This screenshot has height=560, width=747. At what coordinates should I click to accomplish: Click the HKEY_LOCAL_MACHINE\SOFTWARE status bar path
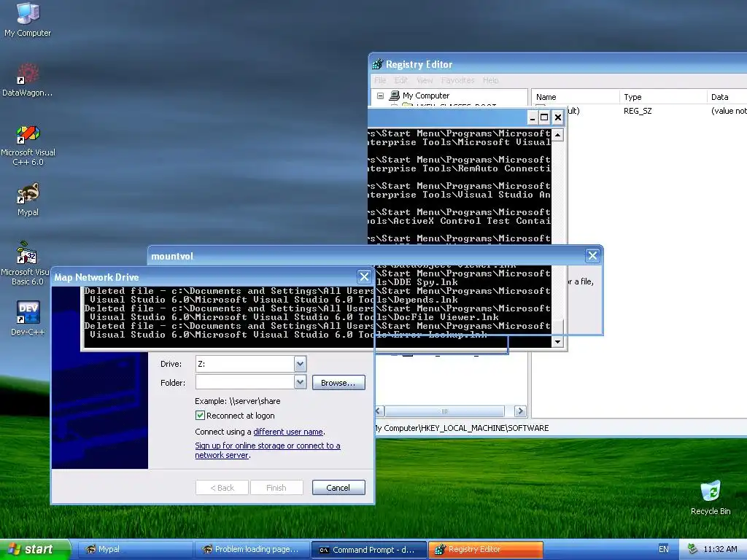pos(462,428)
